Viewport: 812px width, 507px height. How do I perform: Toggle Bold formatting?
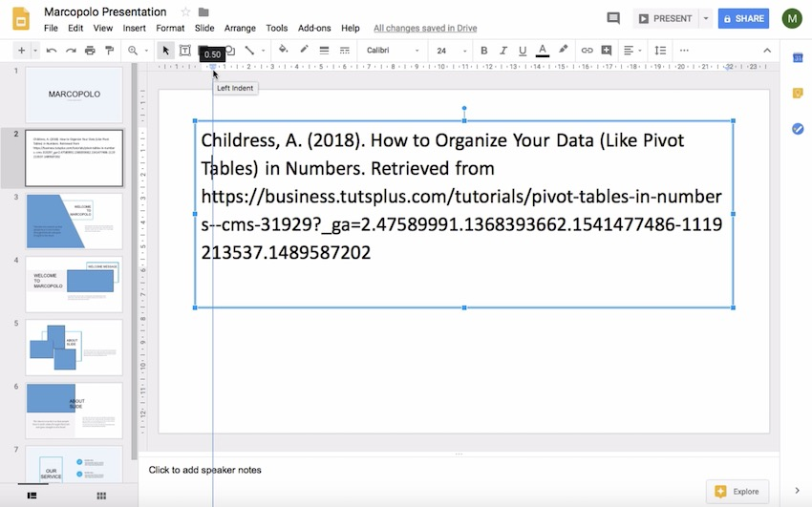coord(484,51)
